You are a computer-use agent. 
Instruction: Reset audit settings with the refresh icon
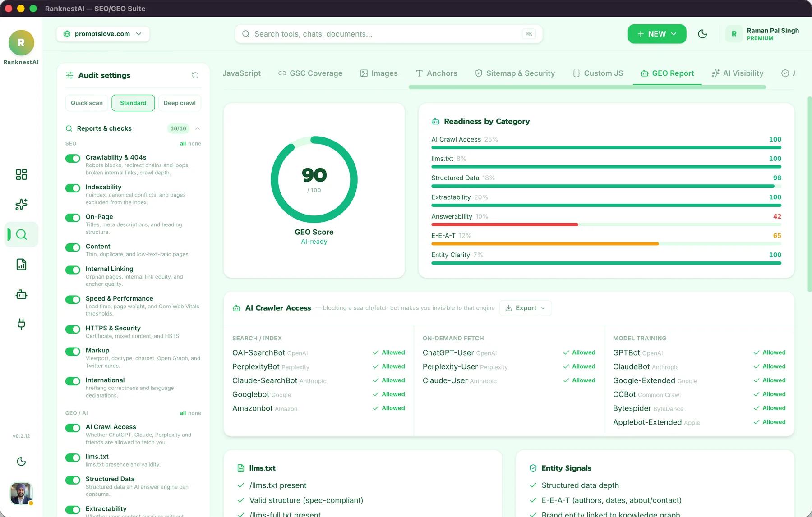tap(195, 75)
